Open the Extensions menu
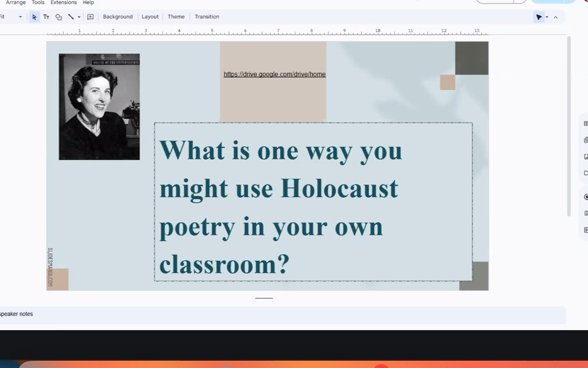The image size is (588, 368). point(63,2)
